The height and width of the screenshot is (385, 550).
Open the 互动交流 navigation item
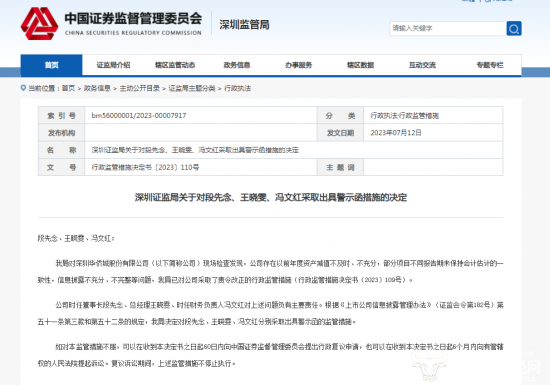tap(422, 65)
